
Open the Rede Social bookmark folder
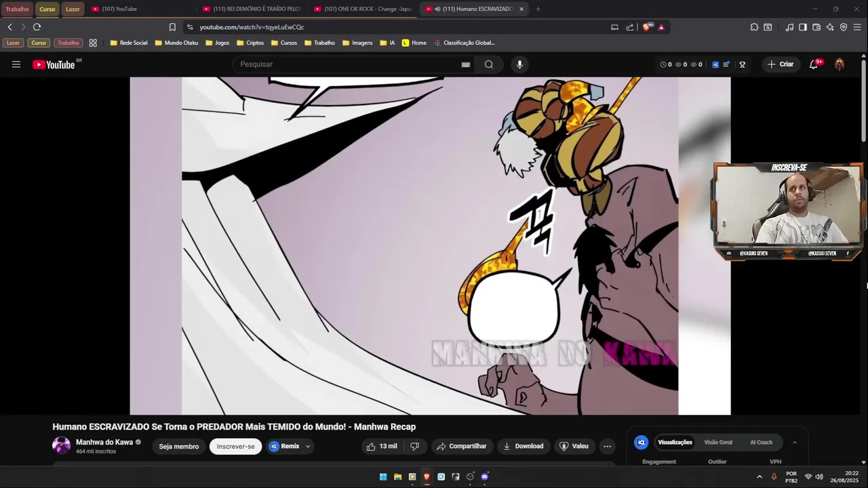[129, 43]
